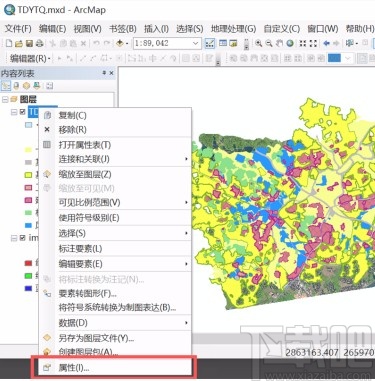Expand the 选择(S) context submenu
The height and width of the screenshot is (381, 375).
(186, 233)
